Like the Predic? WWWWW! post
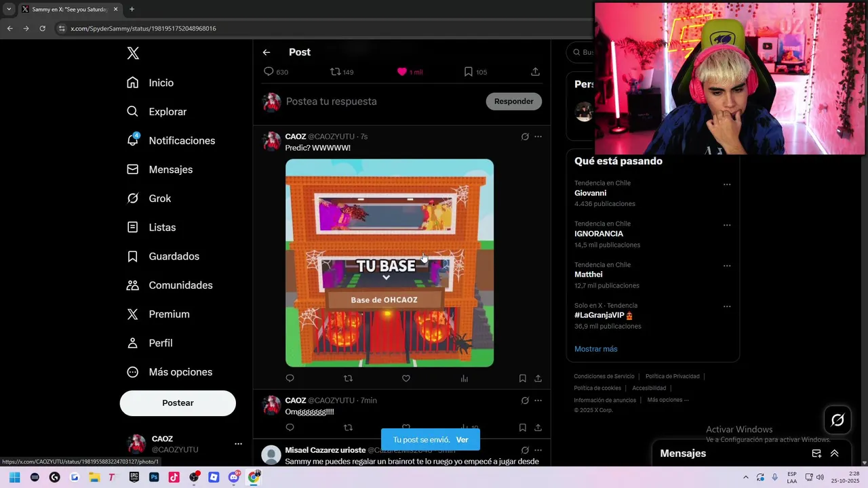The height and width of the screenshot is (488, 868). coord(406,378)
